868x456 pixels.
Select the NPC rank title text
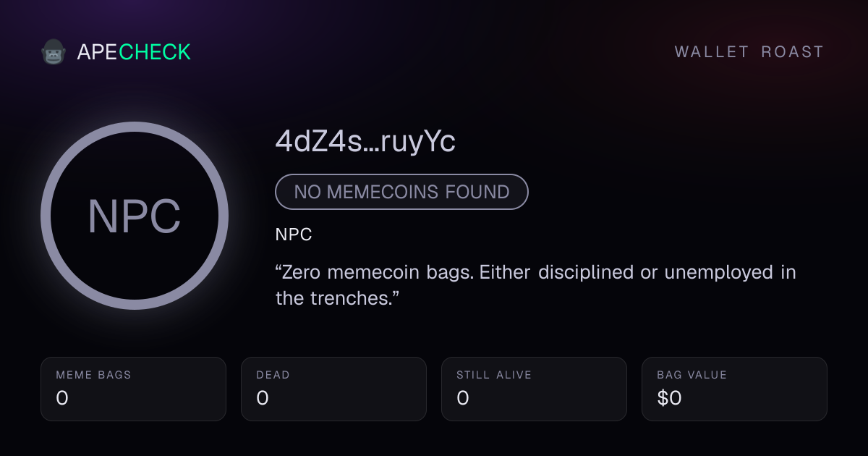[294, 235]
